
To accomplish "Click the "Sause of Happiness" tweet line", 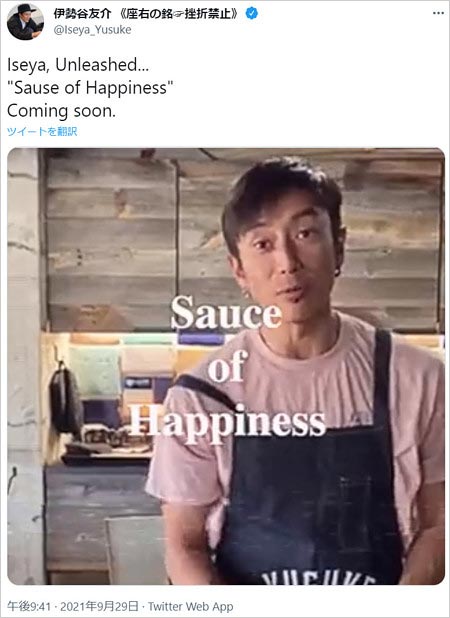I will (x=90, y=87).
